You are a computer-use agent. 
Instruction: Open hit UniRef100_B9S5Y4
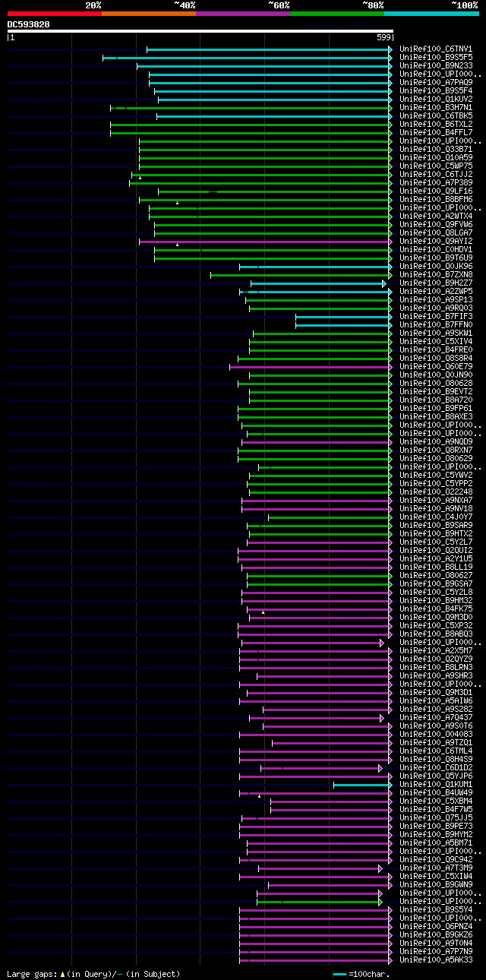point(436,910)
